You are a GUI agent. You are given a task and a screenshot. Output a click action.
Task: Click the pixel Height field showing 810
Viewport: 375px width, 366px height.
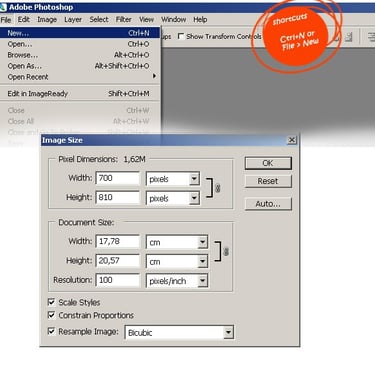tap(117, 198)
